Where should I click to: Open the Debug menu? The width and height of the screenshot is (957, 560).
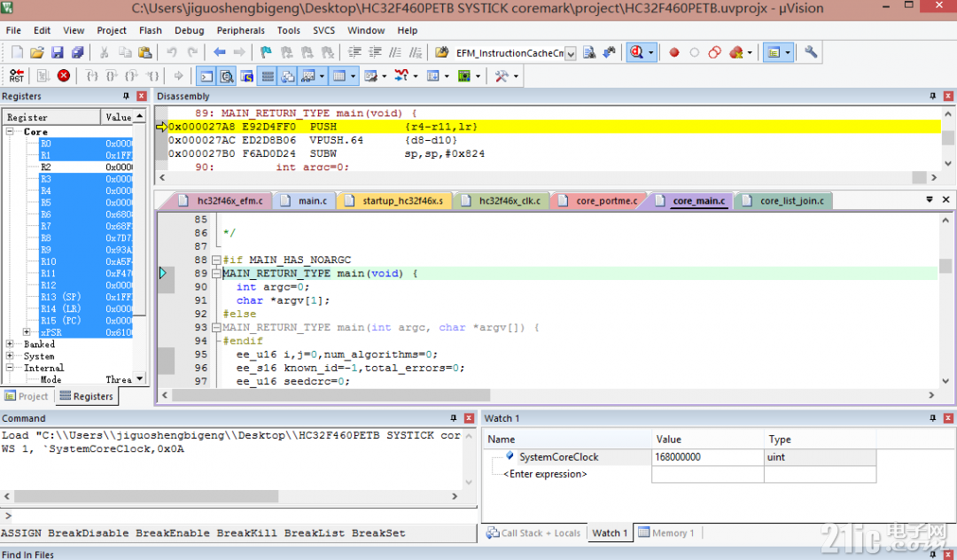(x=190, y=30)
